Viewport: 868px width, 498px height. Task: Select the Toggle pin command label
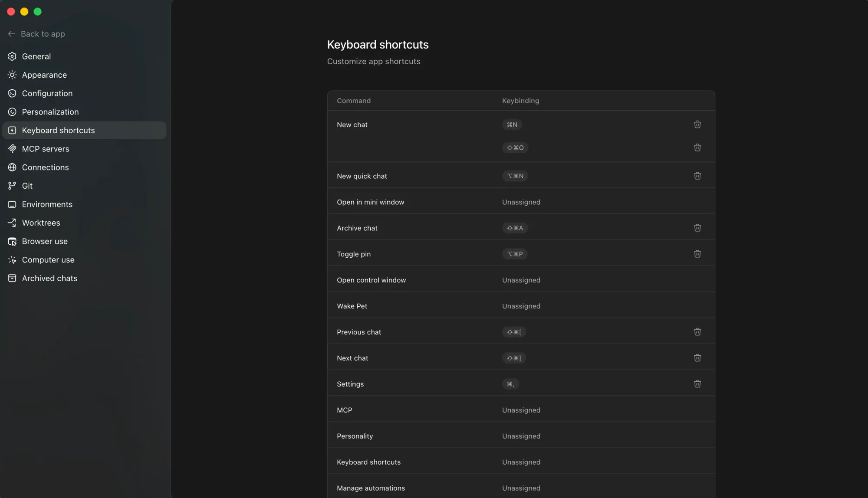[x=354, y=254]
